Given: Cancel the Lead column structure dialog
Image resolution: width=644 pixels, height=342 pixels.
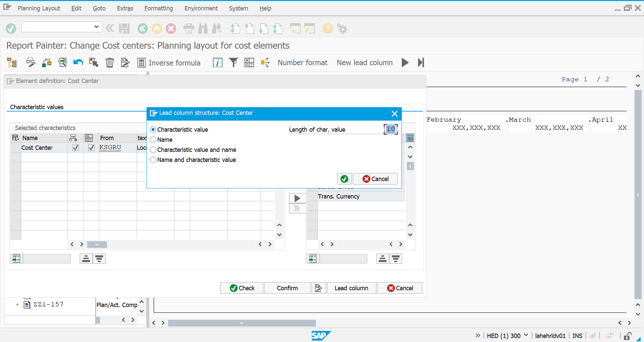Looking at the screenshot, I should 375,179.
